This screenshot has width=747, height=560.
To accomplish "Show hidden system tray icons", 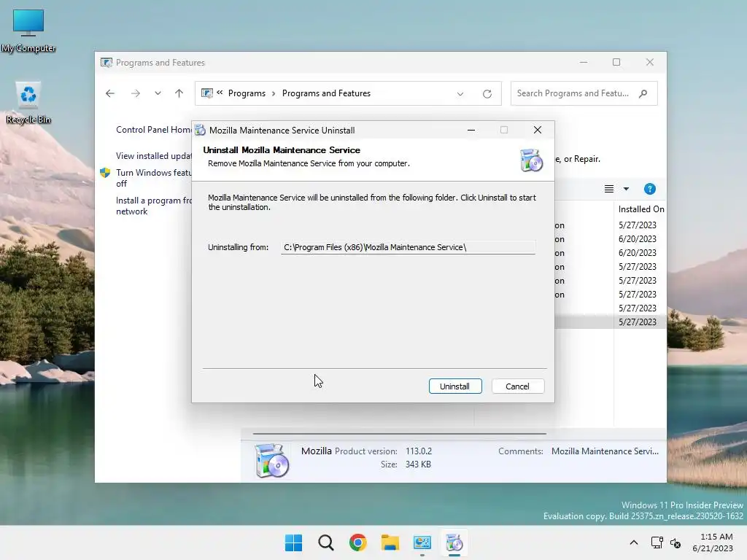I will (x=634, y=542).
